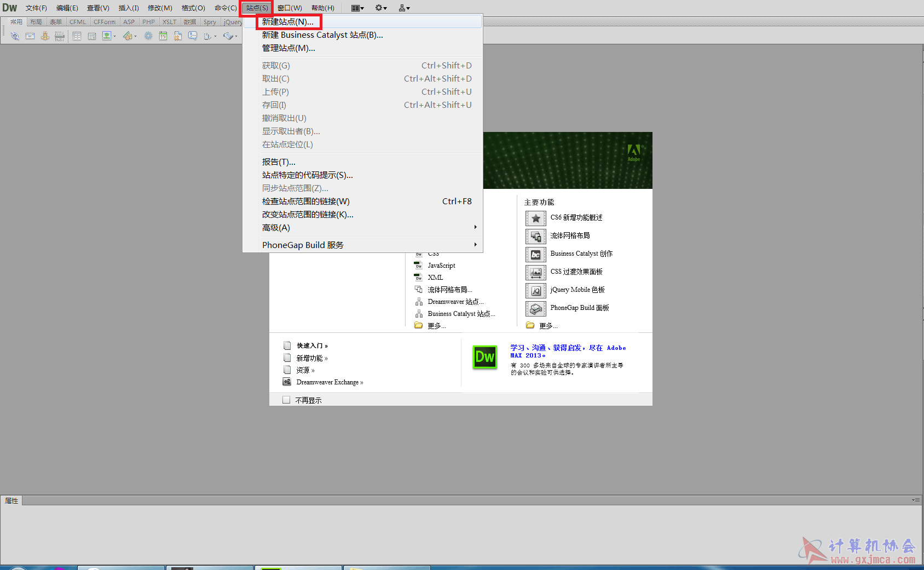Viewport: 924px width, 570px height.
Task: Open the 文件(F) menu
Action: click(36, 8)
